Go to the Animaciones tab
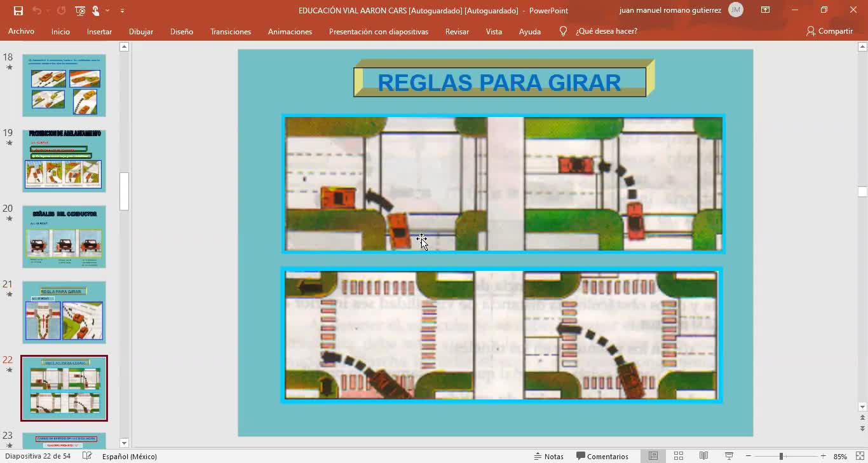This screenshot has height=463, width=868. (290, 31)
